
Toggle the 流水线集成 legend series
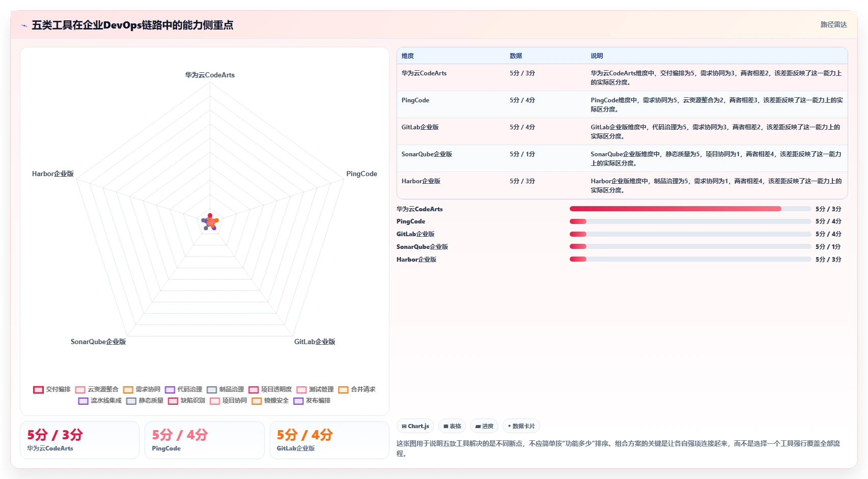[100, 401]
